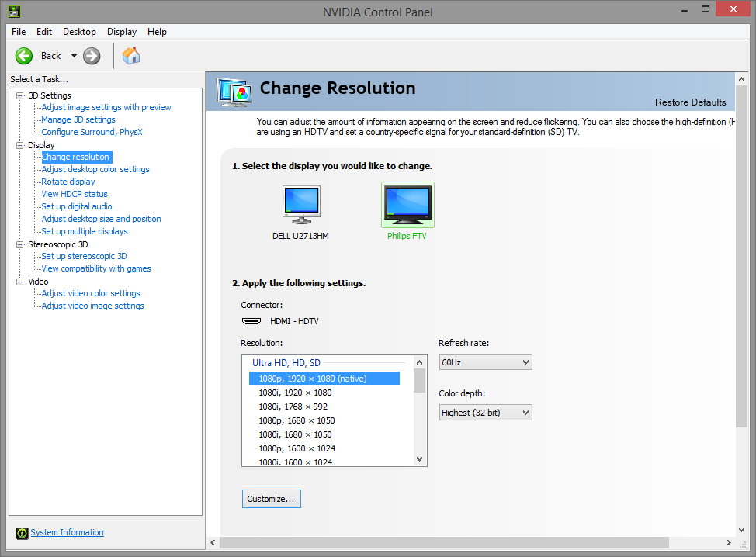Click the Customize... button
Viewport: 756px width, 557px height.
pyautogui.click(x=272, y=499)
